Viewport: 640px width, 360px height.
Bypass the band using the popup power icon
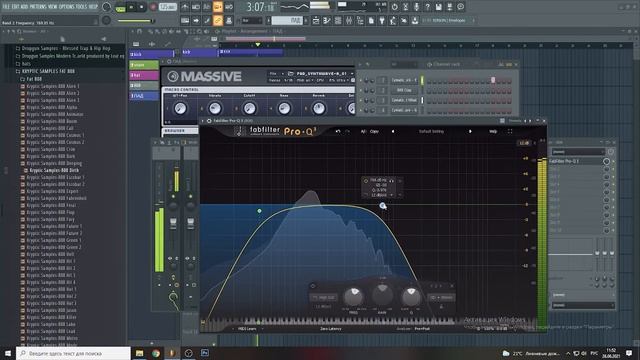(366, 180)
